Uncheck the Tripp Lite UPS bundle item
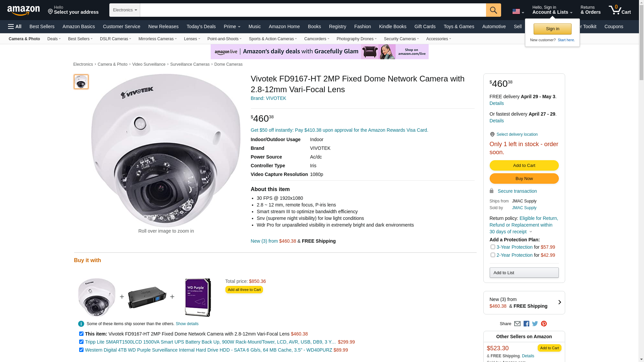 (x=81, y=342)
